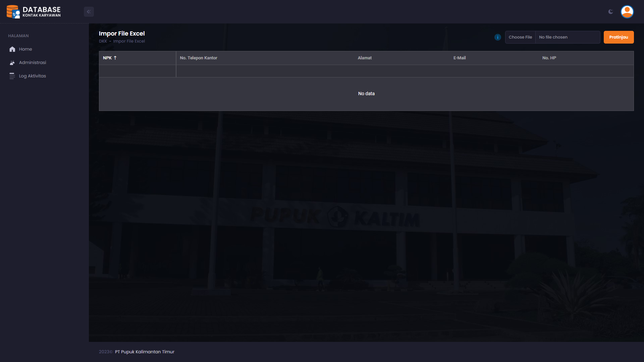Click the Impor File Excel breadcrumb
This screenshot has height=362, width=644.
pyautogui.click(x=129, y=41)
